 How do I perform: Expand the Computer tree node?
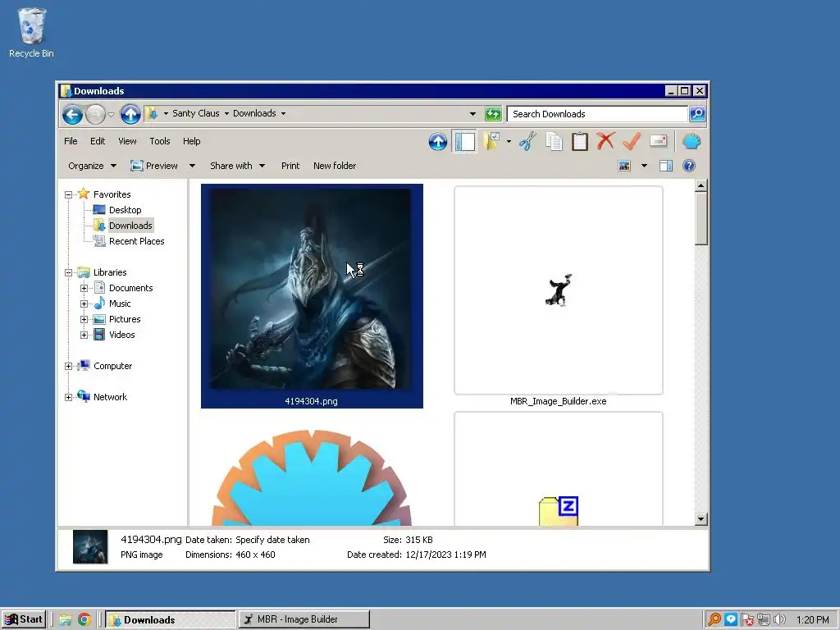click(x=69, y=367)
